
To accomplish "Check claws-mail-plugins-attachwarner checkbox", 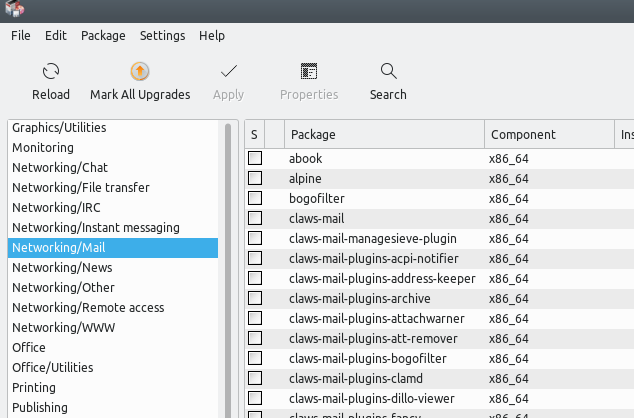I will 255,318.
